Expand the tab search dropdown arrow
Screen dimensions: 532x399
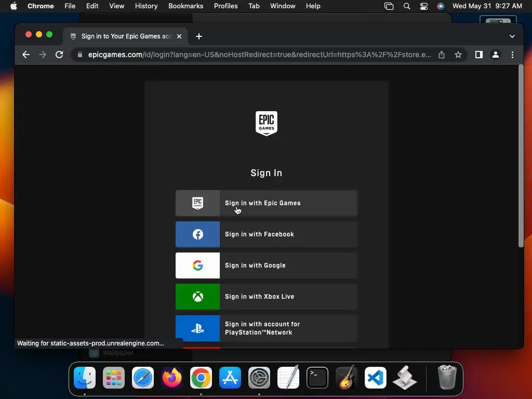[512, 36]
